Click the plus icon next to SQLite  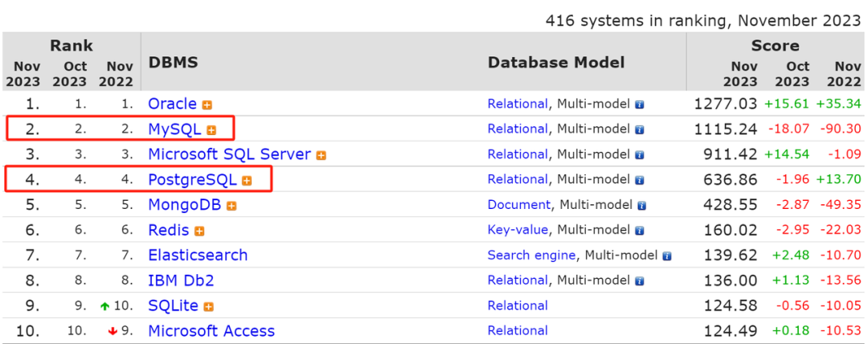(x=208, y=307)
